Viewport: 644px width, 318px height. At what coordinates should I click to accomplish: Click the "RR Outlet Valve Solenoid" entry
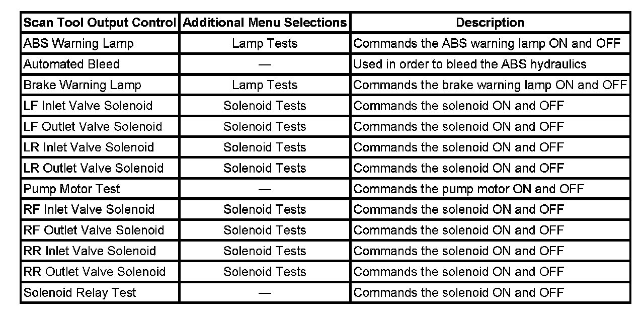[95, 272]
